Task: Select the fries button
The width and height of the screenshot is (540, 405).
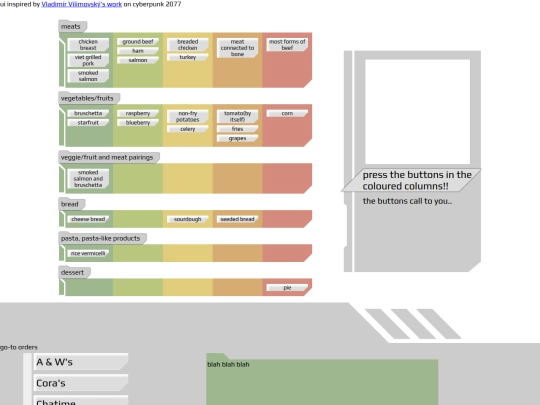Action: (x=237, y=129)
